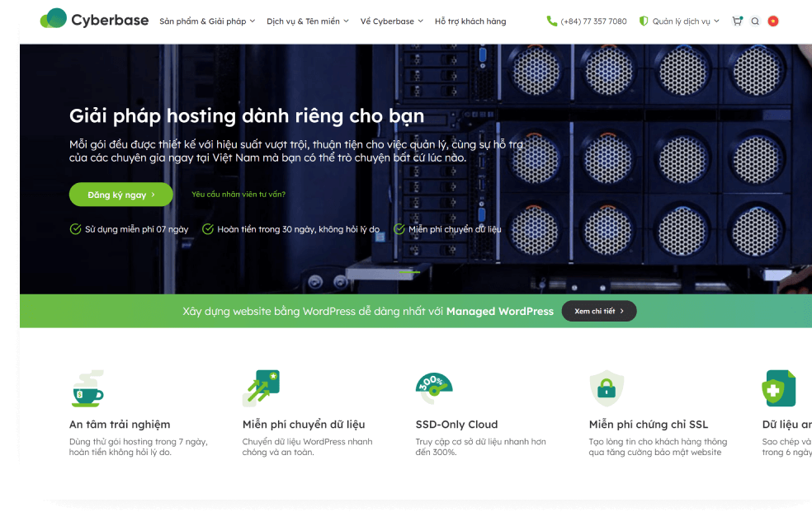This screenshot has width=812, height=526.
Task: Go to Hỗ trợ khách hàng
Action: [x=470, y=21]
